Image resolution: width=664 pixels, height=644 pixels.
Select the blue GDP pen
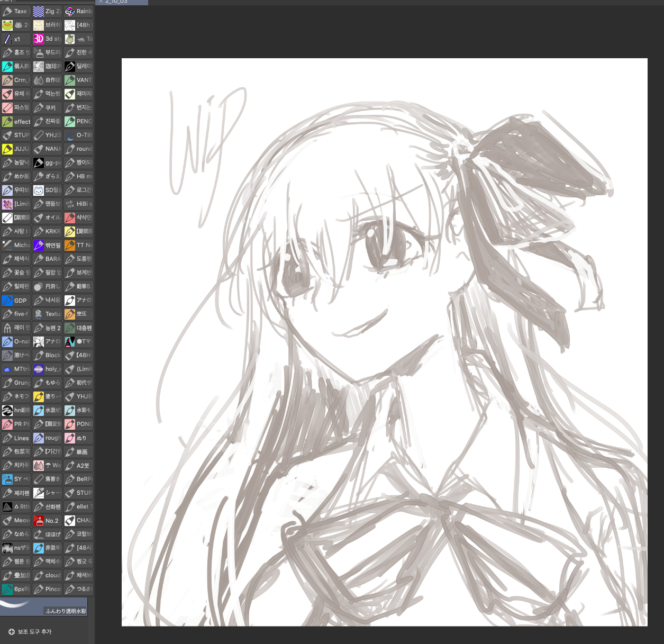(x=15, y=300)
